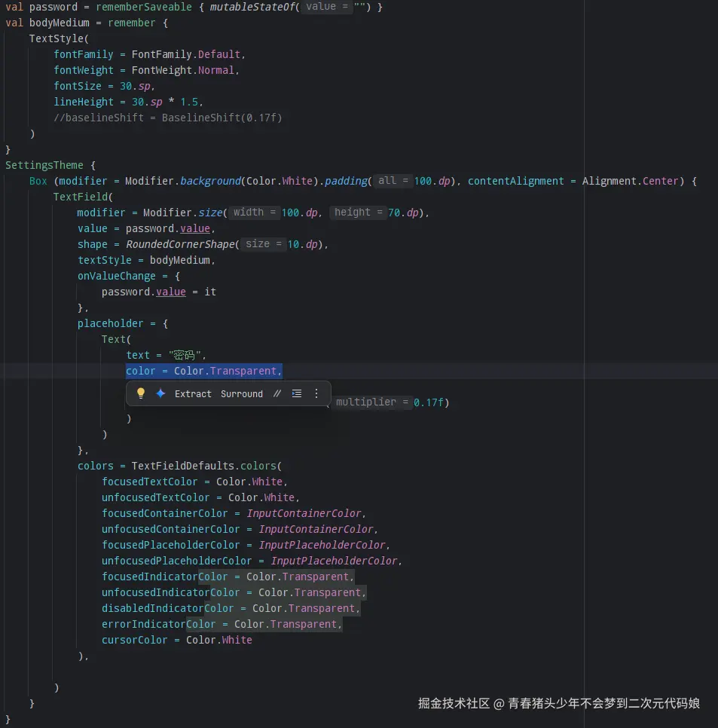Click 'FontFamily.Default' value
The height and width of the screenshot is (728, 718).
[185, 54]
